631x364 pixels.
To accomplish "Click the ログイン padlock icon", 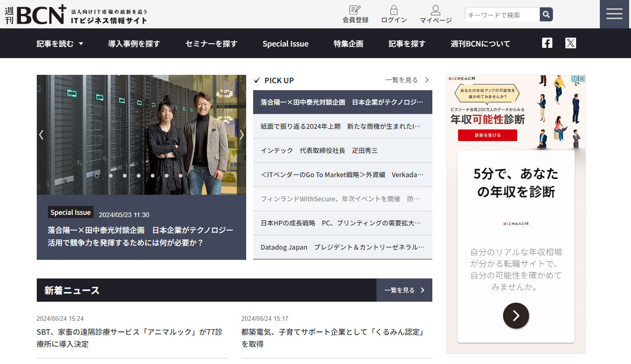I will 394,10.
